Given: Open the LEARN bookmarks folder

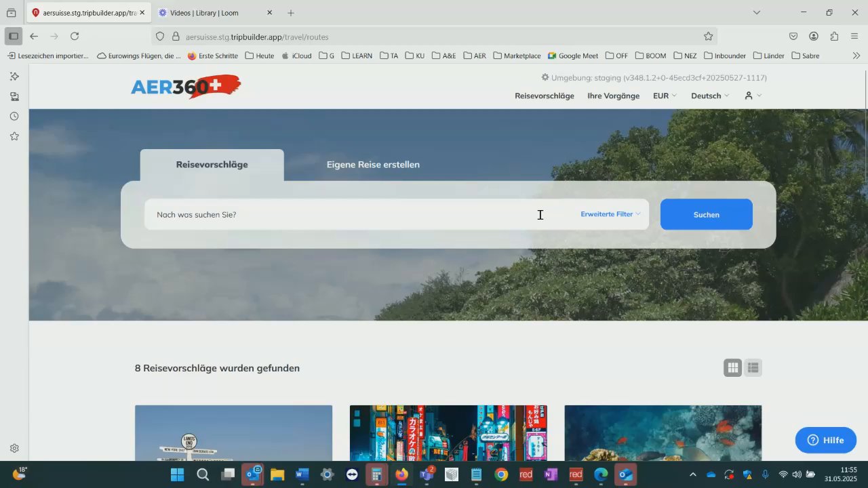Looking at the screenshot, I should point(356,56).
